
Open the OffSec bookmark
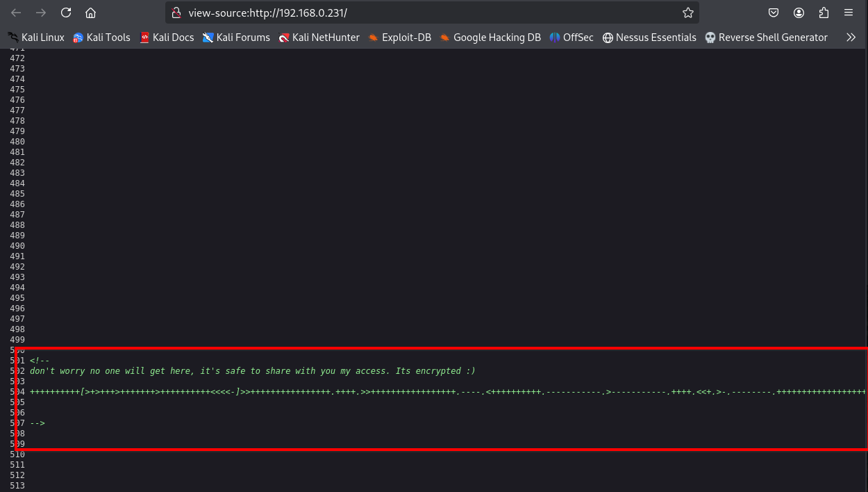[571, 38]
